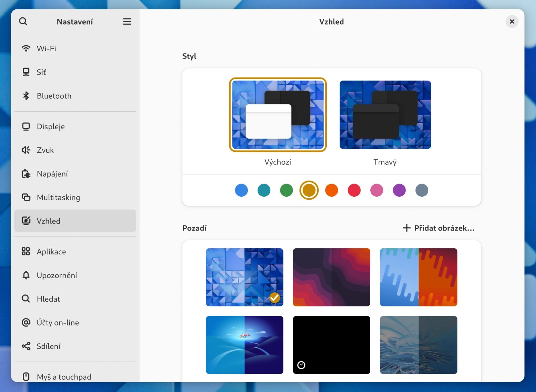This screenshot has width=536, height=392.
Task: Select the blue and orange drips wallpaper
Action: [x=419, y=277]
